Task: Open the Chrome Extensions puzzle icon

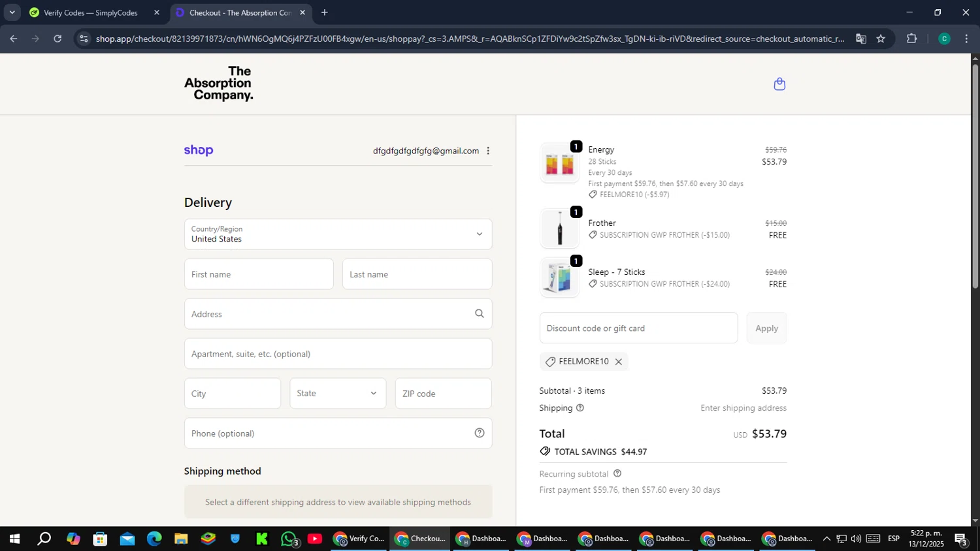Action: (912, 39)
